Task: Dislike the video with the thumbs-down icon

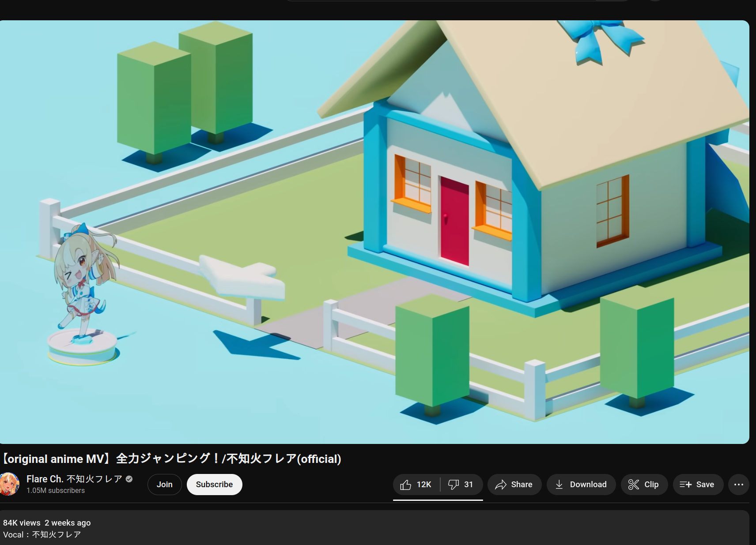Action: [x=461, y=485]
